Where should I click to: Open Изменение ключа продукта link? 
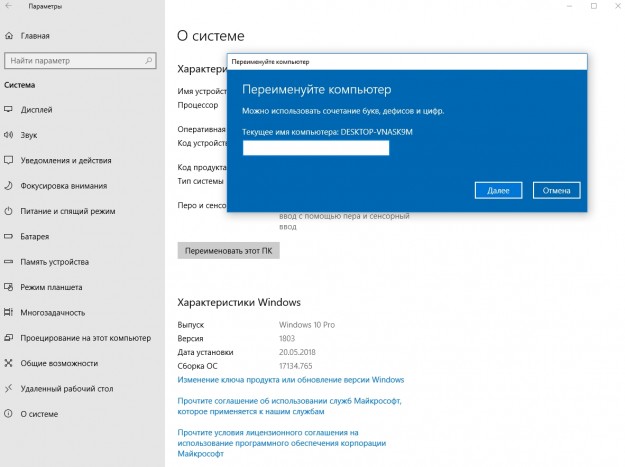(x=290, y=380)
